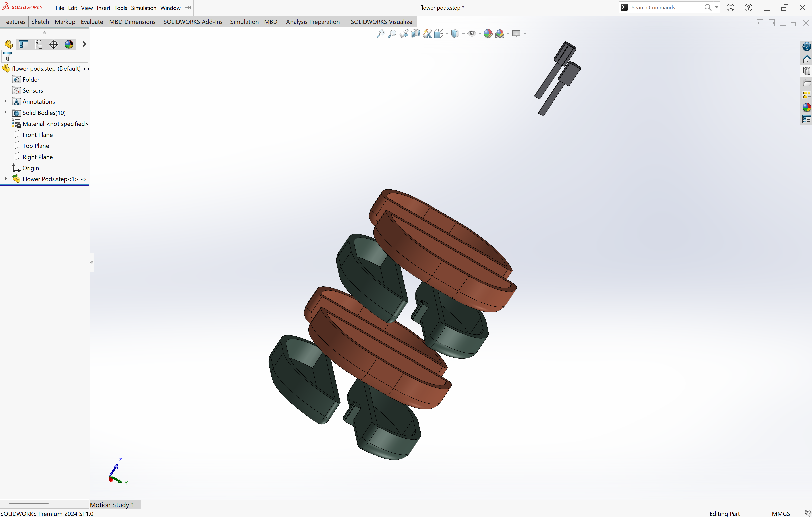Select the Zoom to Area tool
Image resolution: width=812 pixels, height=517 pixels.
(392, 34)
